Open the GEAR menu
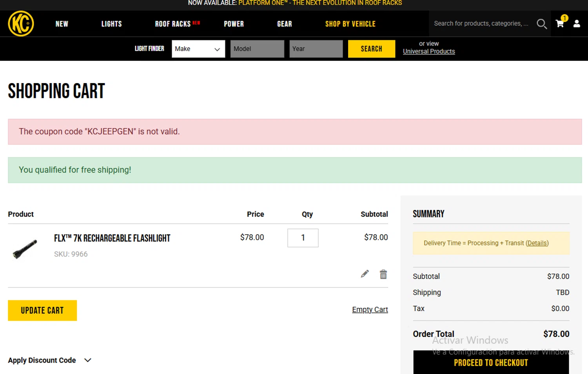Screen dimensions: 588x374 285,24
